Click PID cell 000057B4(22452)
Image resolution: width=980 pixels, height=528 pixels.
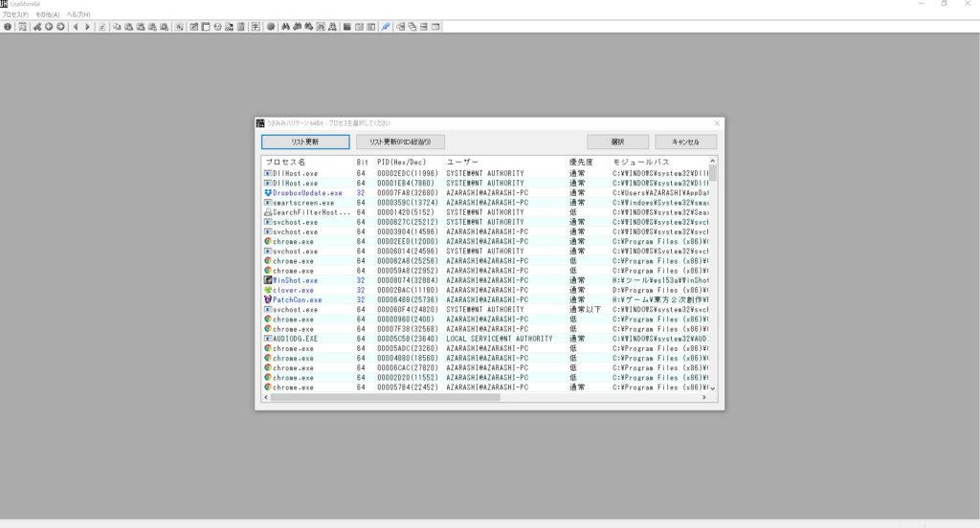(x=407, y=387)
